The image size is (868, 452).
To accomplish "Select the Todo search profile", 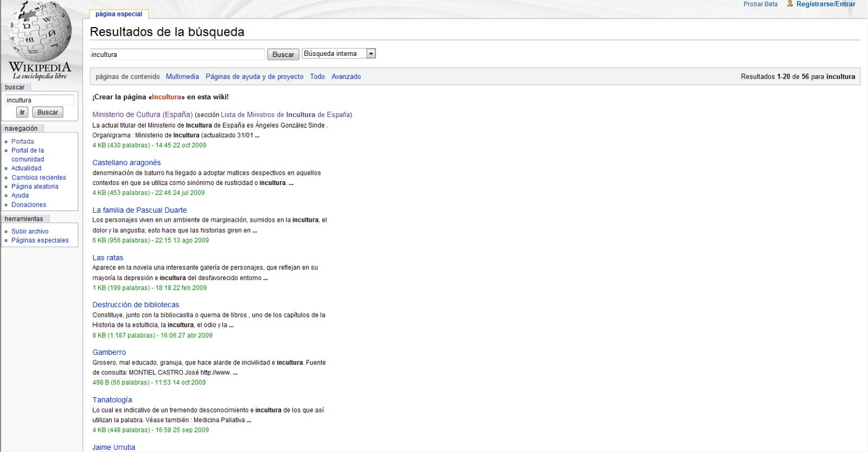I will coord(317,77).
